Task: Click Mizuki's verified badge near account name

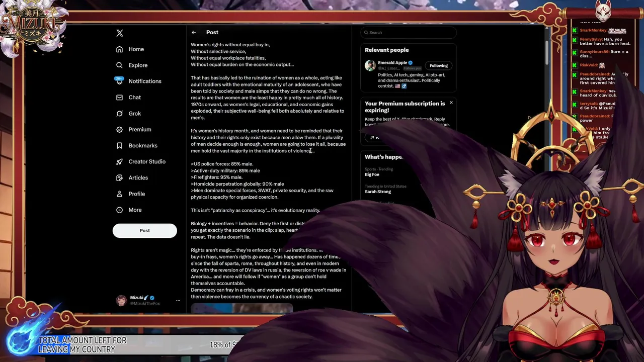Action: [152, 298]
